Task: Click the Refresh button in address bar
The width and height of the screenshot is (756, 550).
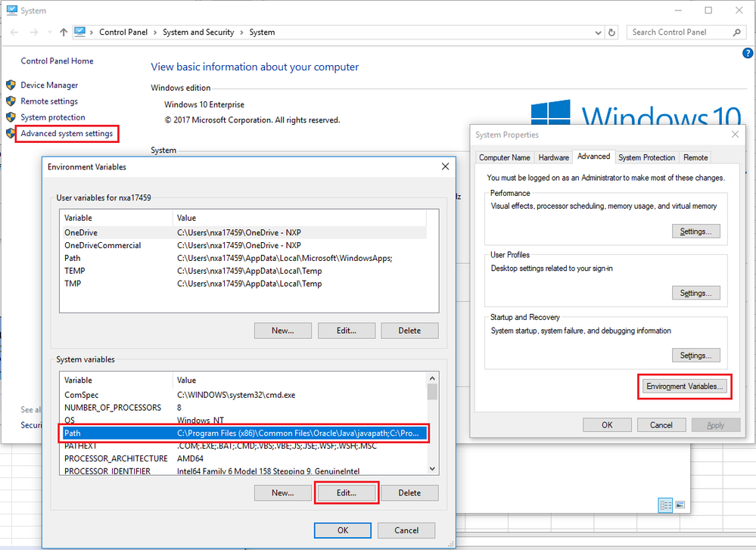Action: [611, 33]
